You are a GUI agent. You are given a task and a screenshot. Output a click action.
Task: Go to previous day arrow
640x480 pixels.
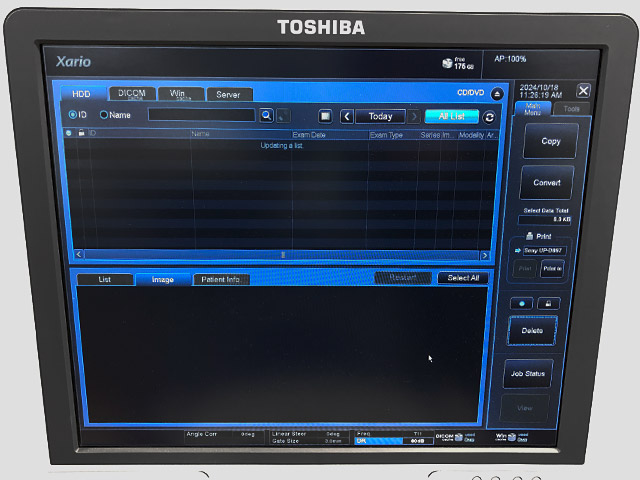pos(347,117)
